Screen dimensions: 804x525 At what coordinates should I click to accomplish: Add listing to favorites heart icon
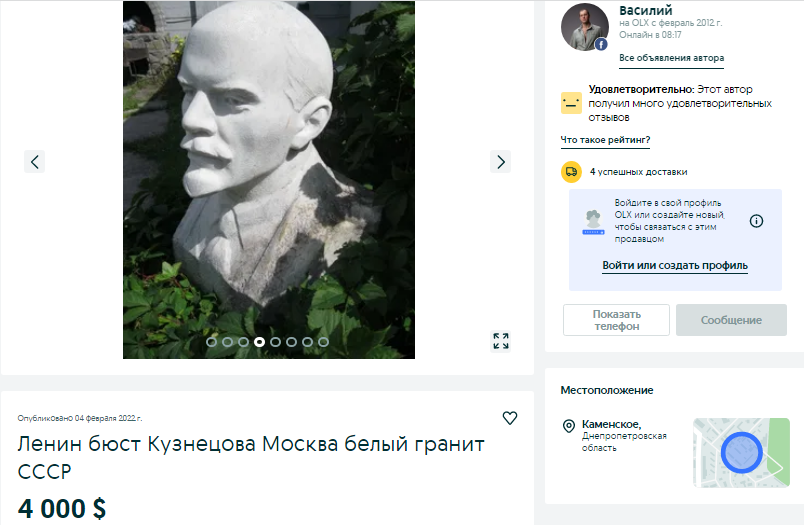[x=510, y=418]
